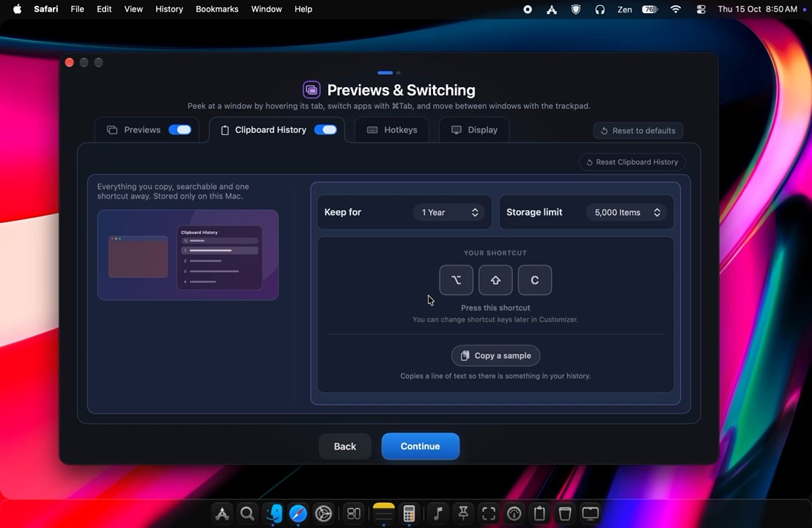This screenshot has width=812, height=528.
Task: Open the music note dock icon
Action: tap(438, 513)
